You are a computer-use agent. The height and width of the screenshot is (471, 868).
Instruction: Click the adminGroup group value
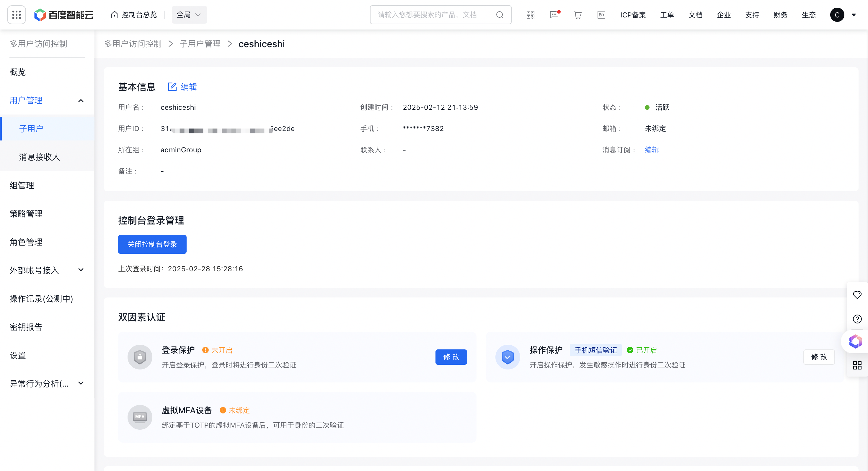click(181, 150)
